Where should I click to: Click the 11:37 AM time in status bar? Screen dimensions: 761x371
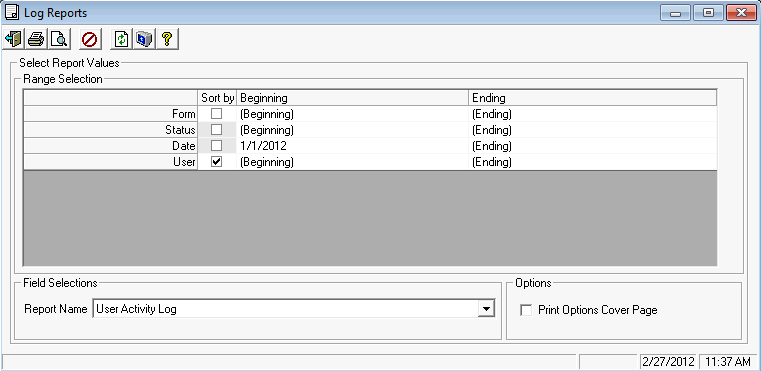pos(728,361)
